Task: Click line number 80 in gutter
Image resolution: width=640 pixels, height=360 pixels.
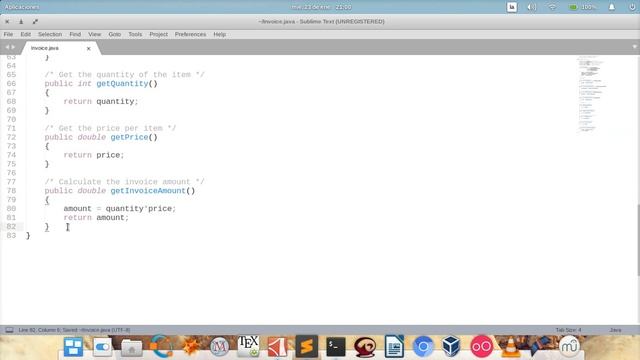Action: (x=11, y=209)
